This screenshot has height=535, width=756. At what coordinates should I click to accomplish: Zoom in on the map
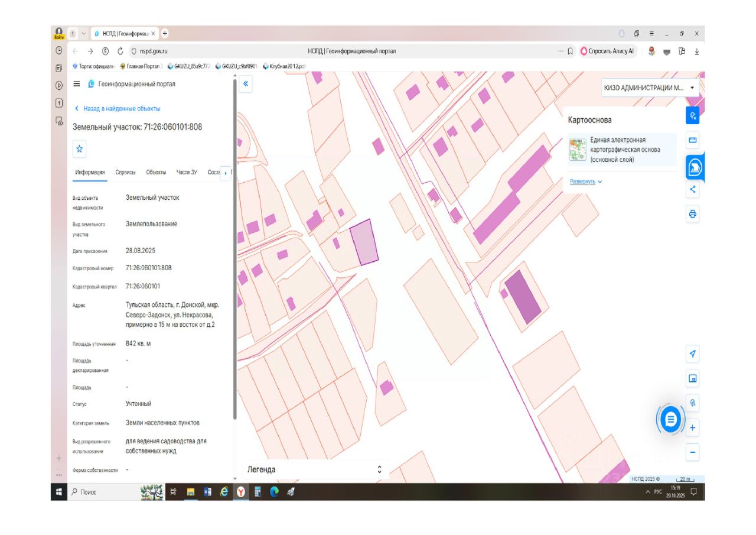[693, 427]
